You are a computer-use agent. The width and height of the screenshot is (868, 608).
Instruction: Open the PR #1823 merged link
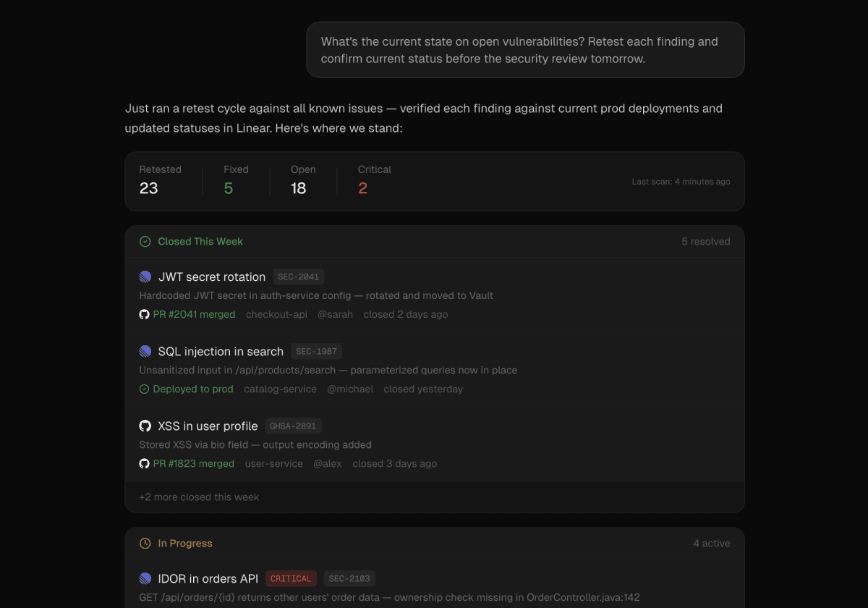pyautogui.click(x=194, y=463)
